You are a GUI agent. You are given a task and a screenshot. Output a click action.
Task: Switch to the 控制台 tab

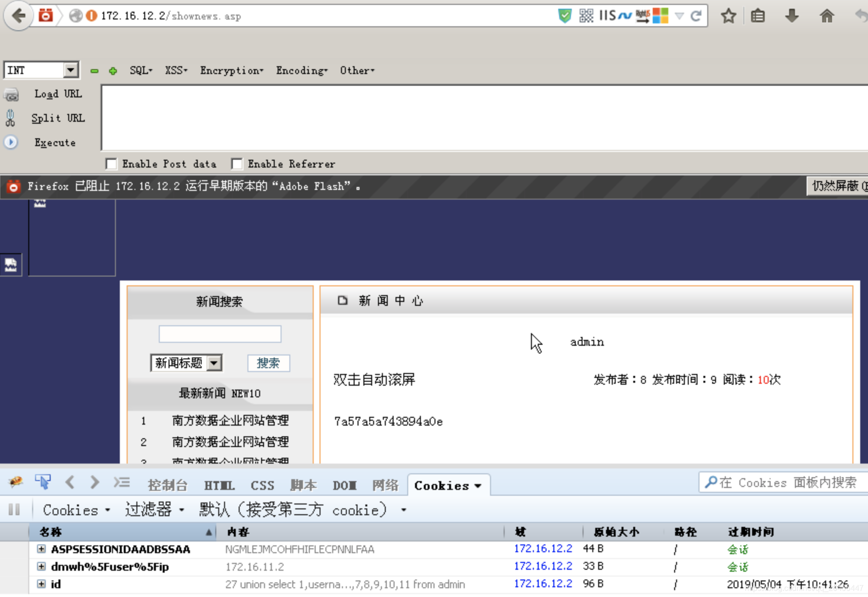[x=167, y=485]
